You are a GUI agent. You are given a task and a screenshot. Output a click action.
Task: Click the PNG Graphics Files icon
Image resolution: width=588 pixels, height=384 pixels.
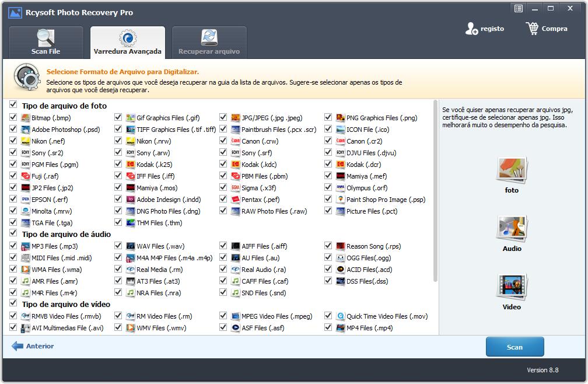(341, 118)
